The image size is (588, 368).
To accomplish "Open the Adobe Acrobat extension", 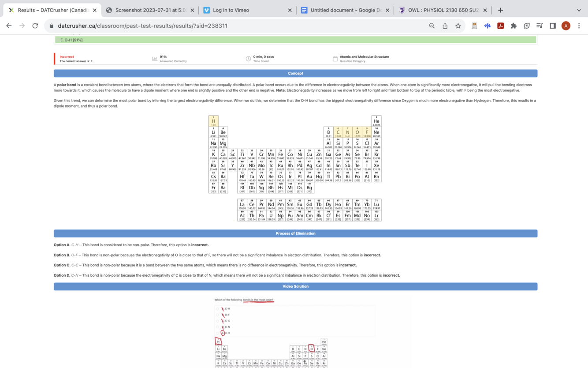I will click(501, 26).
